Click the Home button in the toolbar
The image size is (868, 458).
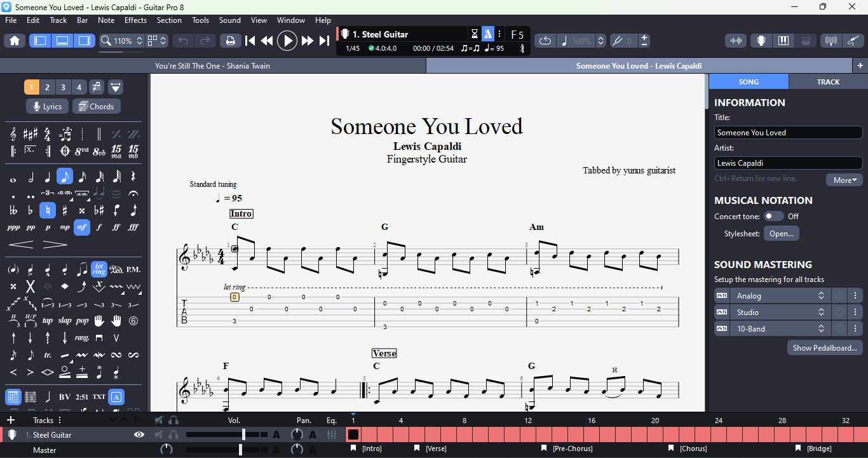point(15,41)
